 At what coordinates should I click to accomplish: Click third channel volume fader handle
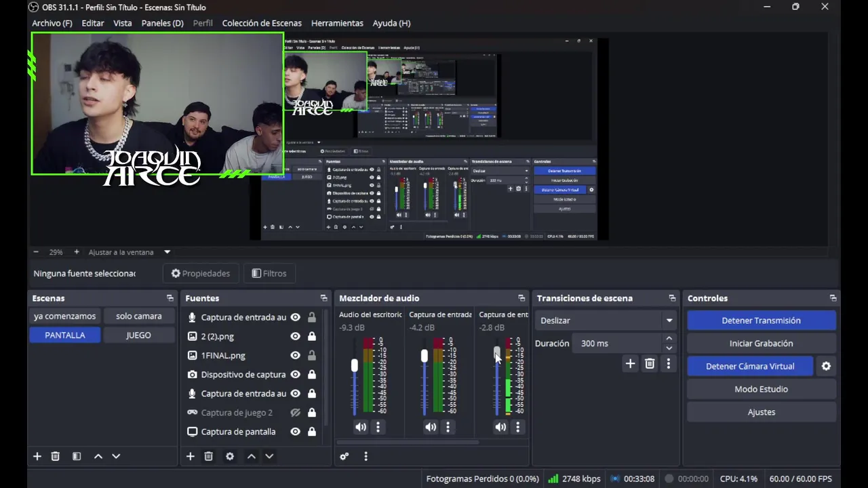pyautogui.click(x=496, y=352)
